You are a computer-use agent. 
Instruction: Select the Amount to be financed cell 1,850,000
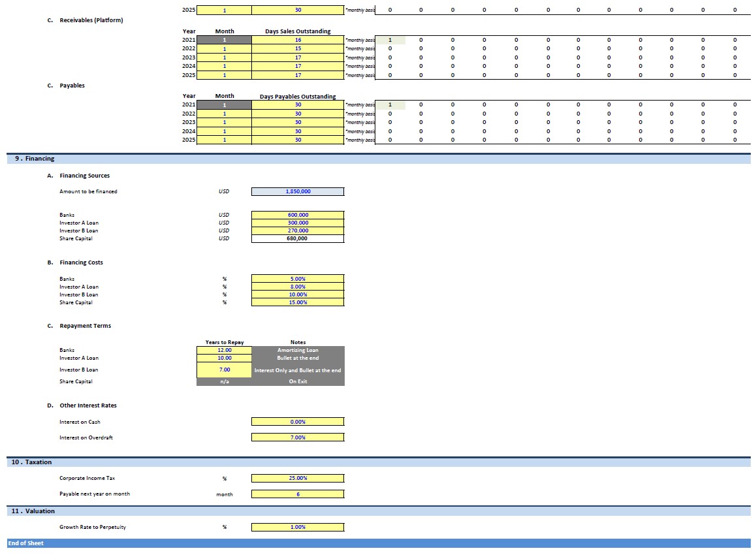click(x=298, y=191)
